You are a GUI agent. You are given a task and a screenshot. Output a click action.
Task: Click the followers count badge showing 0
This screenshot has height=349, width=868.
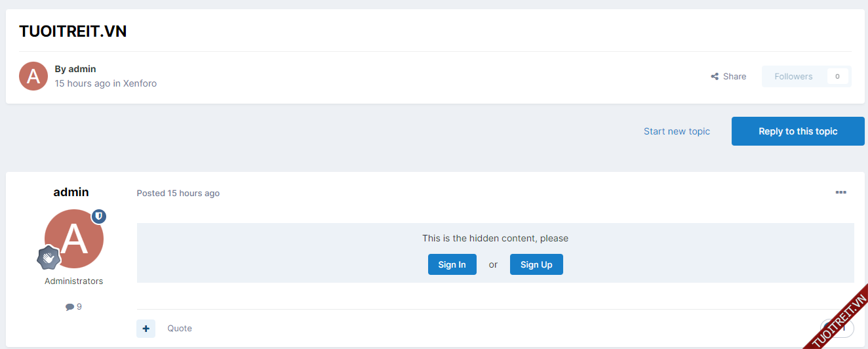pyautogui.click(x=837, y=77)
